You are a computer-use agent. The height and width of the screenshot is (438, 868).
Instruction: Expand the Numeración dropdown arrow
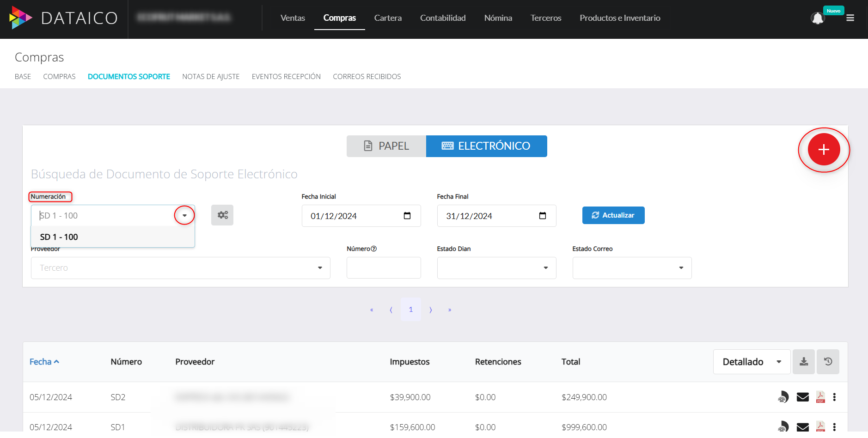[184, 215]
